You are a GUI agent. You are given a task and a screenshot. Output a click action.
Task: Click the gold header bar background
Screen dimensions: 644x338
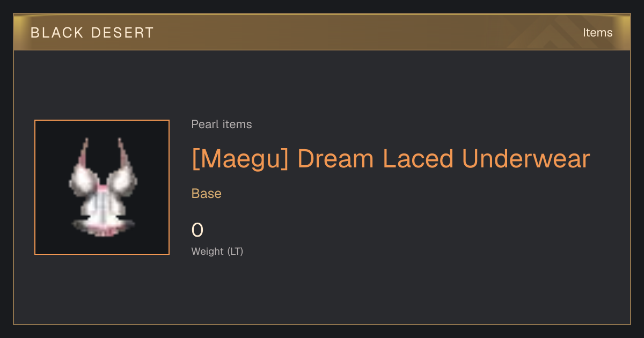(x=322, y=32)
